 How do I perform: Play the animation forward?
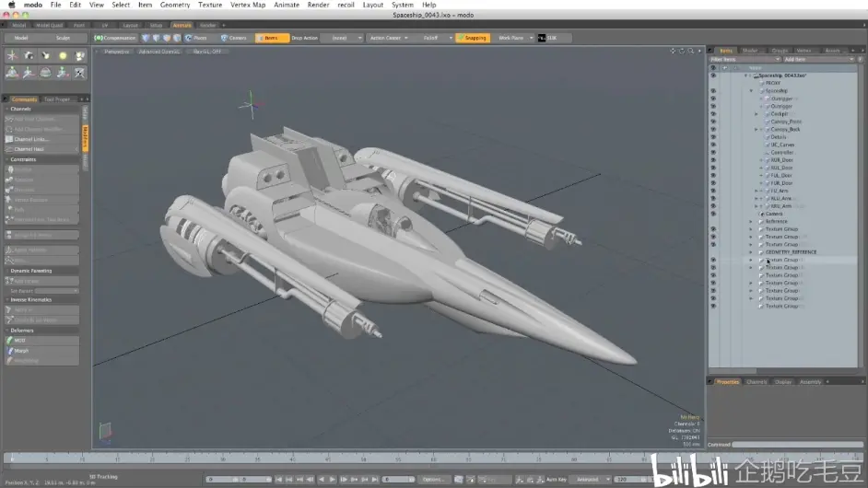[x=332, y=479]
